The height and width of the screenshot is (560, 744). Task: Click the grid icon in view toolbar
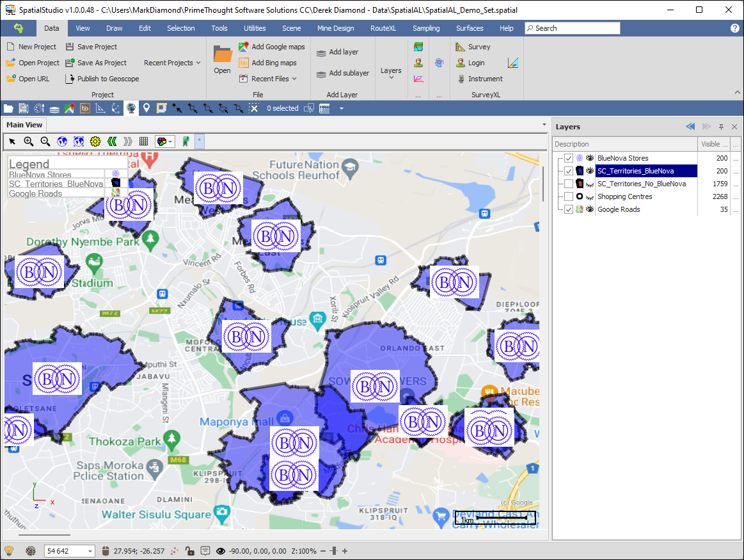point(144,141)
